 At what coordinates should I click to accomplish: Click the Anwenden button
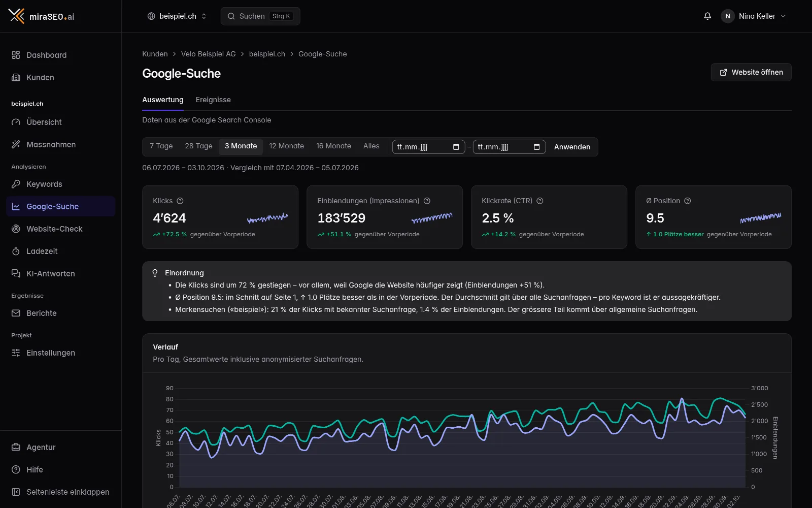[x=572, y=147]
